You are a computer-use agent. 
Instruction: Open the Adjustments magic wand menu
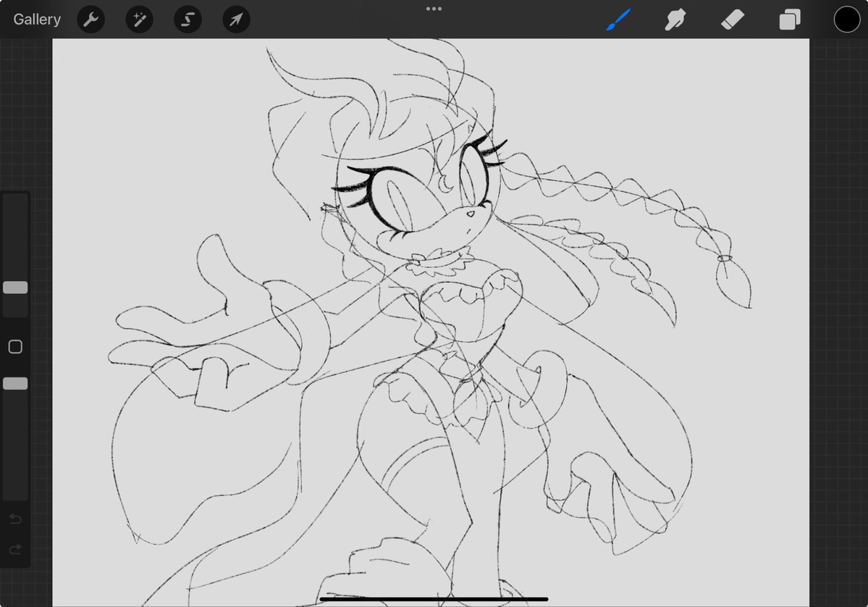point(139,20)
